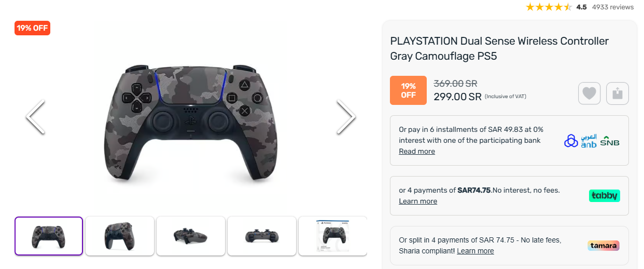Select the first front-view controller thumbnail
The width and height of the screenshot is (644, 269).
(49, 236)
